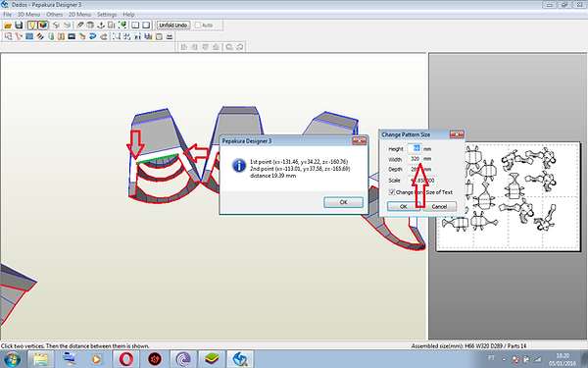Toggle the Auto checkbox
Screen dimensions: 588x368
[198, 26]
